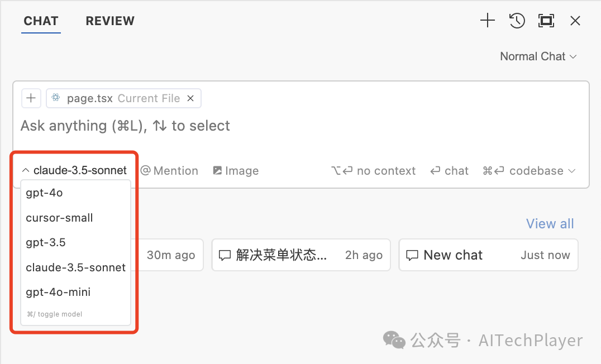601x364 pixels.
Task: Pick gpt-4o-mini in the model list
Action: 58,292
